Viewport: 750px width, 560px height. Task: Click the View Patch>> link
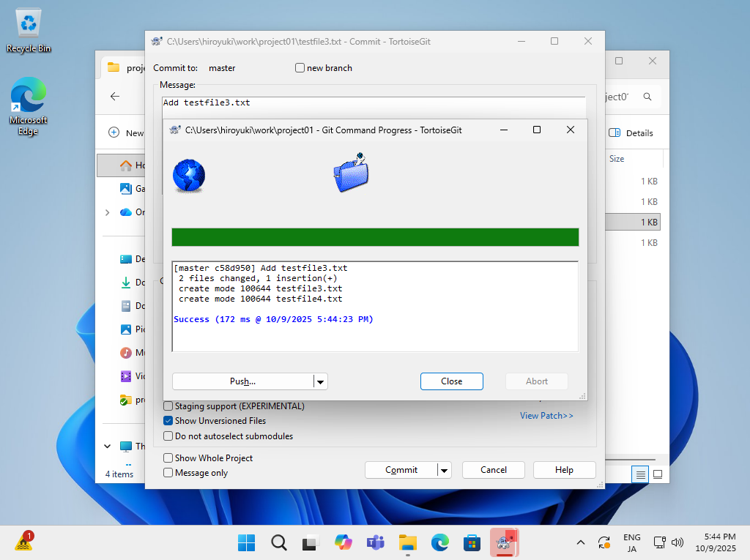(546, 416)
